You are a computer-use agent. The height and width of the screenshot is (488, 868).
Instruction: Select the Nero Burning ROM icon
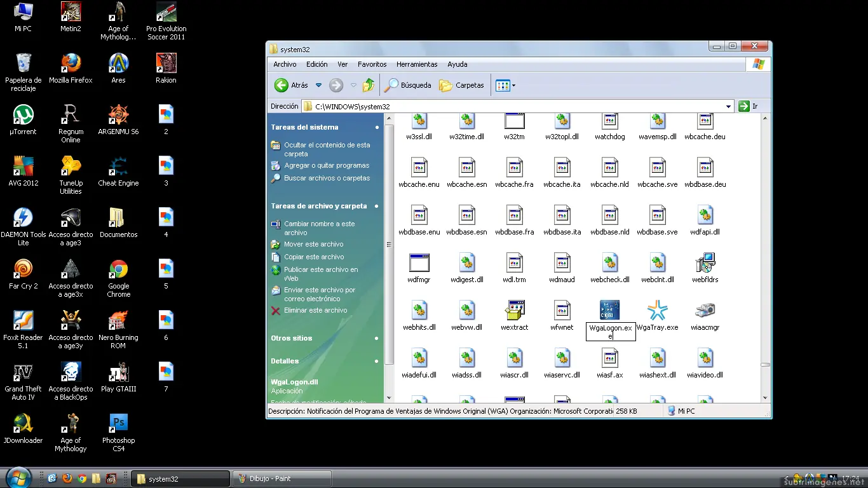(118, 330)
